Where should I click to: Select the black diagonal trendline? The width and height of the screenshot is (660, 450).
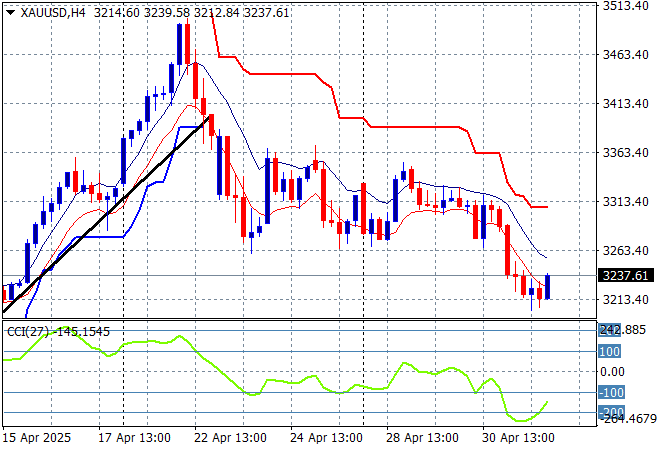pyautogui.click(x=106, y=214)
